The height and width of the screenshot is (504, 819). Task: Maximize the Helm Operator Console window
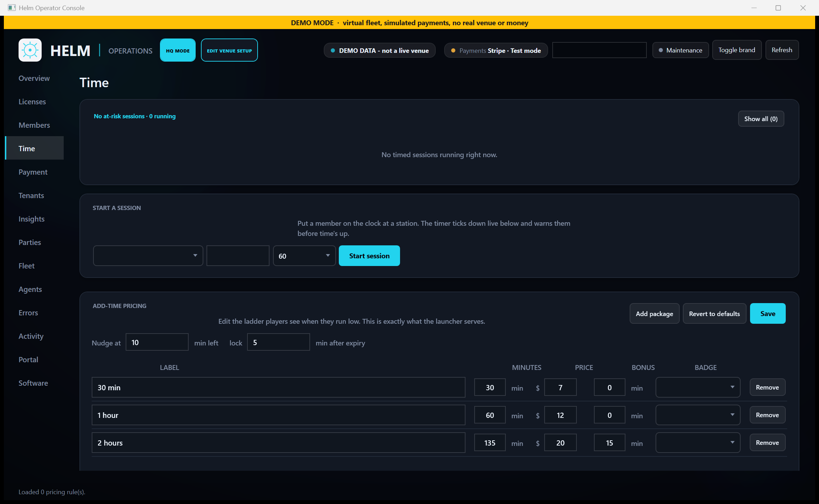pyautogui.click(x=778, y=8)
